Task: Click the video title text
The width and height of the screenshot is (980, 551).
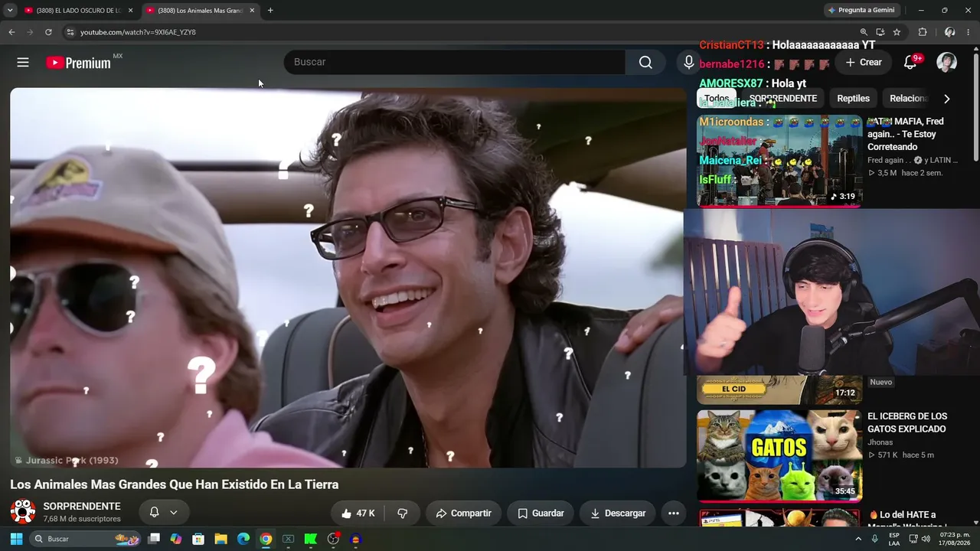Action: tap(175, 484)
